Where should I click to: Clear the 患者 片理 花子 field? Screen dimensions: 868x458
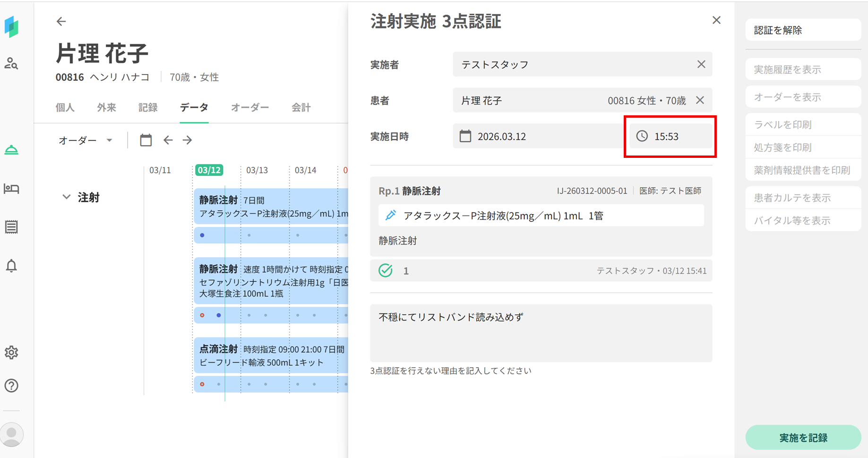700,100
